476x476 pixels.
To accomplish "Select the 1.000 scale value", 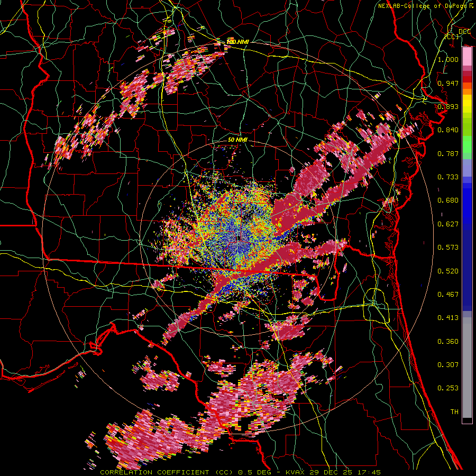I will coord(448,59).
